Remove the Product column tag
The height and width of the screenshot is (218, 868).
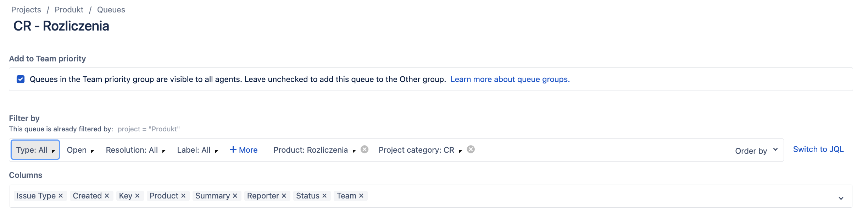coord(183,196)
